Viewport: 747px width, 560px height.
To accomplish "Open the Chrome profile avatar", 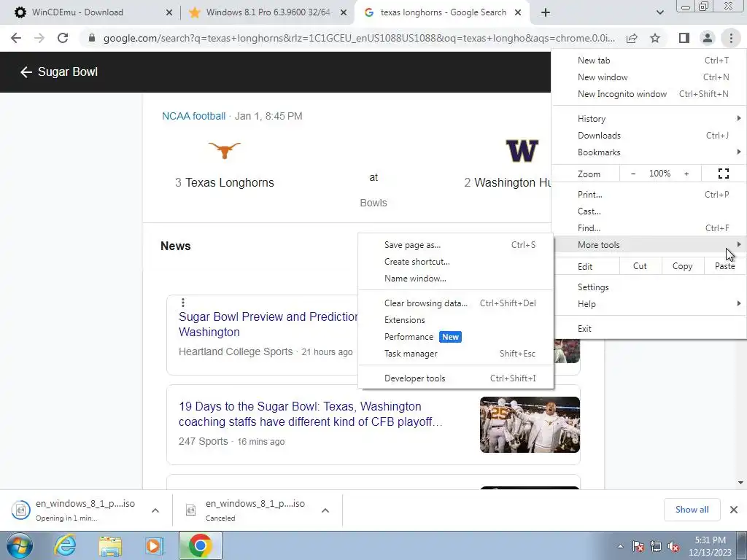I will 708,38.
